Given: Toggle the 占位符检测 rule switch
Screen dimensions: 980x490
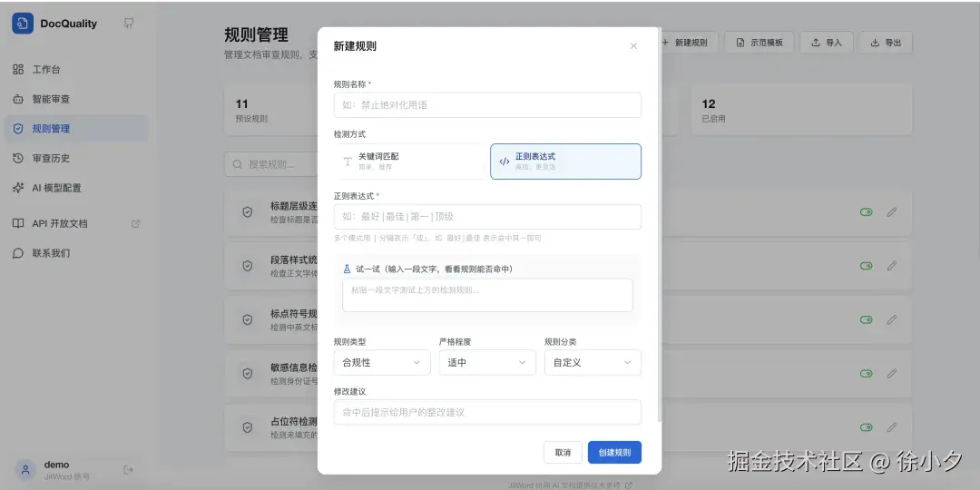Looking at the screenshot, I should (x=867, y=427).
